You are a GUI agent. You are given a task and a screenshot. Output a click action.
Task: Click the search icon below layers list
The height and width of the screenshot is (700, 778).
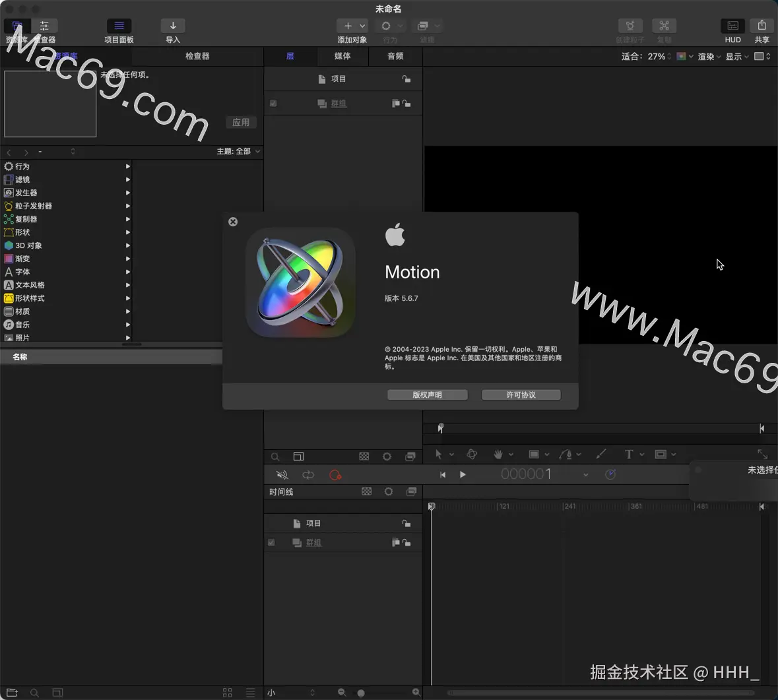(275, 457)
